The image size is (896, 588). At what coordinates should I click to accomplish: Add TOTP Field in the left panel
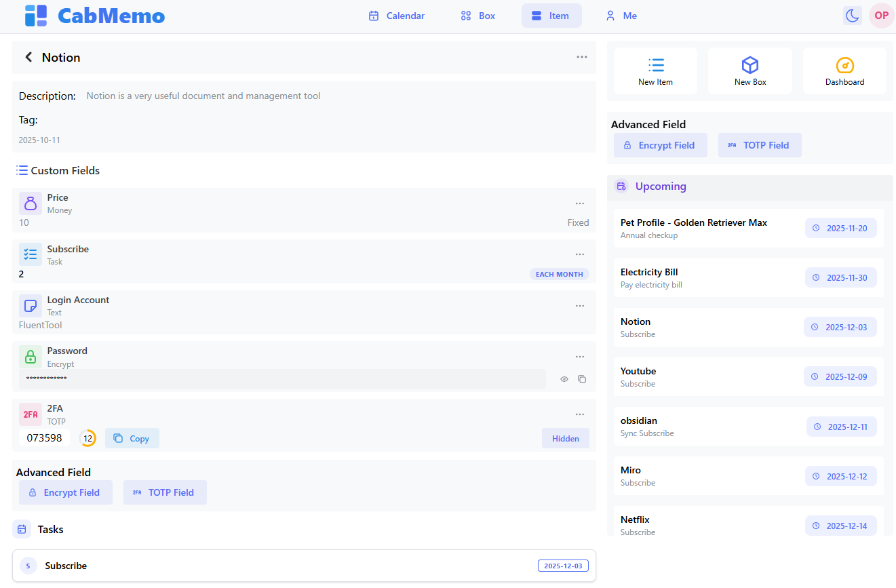[165, 492]
